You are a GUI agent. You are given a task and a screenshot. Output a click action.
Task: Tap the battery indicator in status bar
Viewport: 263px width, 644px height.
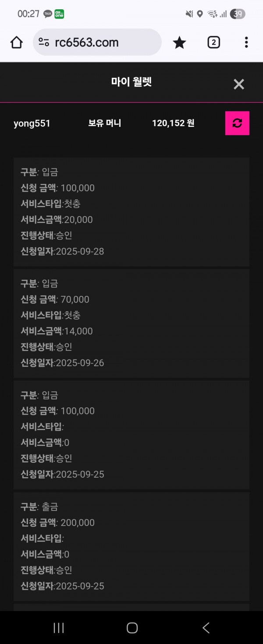click(x=238, y=14)
